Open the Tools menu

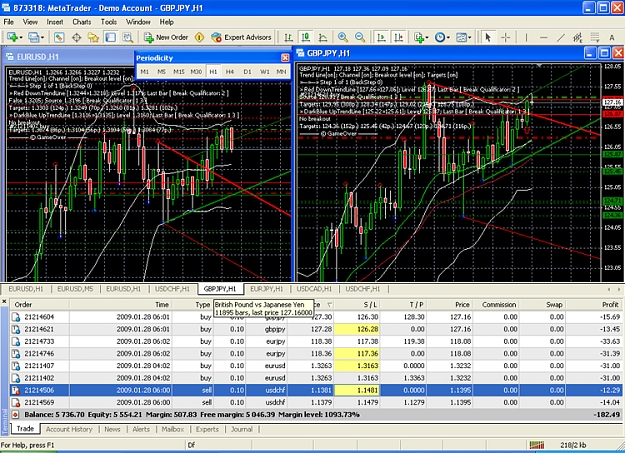tap(109, 22)
